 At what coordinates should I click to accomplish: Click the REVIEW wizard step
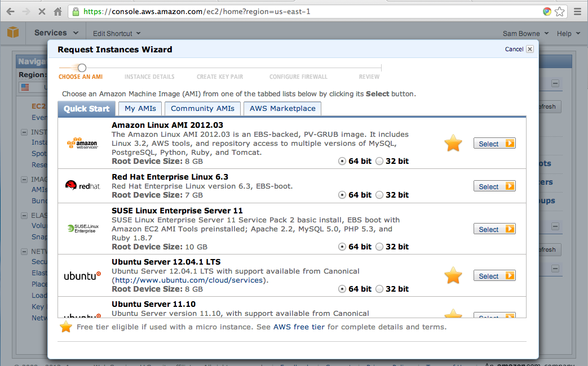369,77
